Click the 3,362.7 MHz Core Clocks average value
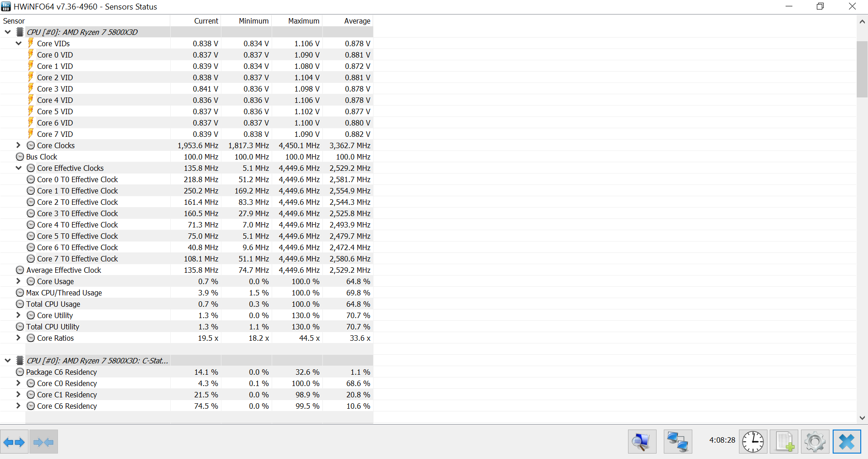 click(x=350, y=145)
